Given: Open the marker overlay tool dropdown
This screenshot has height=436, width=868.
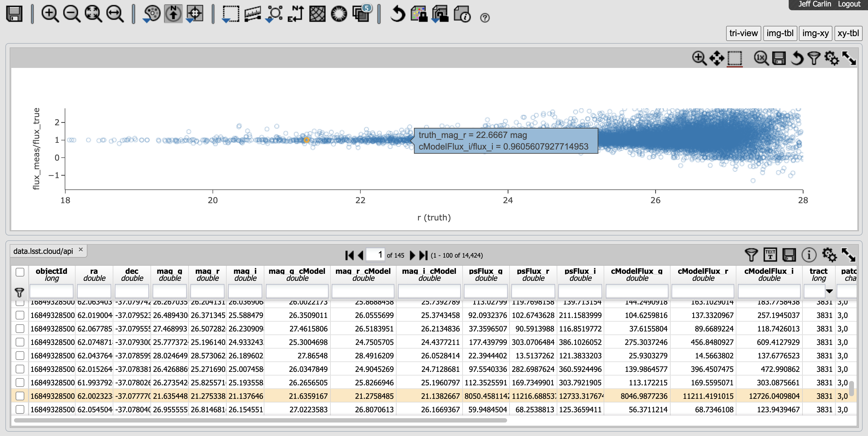Looking at the screenshot, I should pyautogui.click(x=274, y=14).
